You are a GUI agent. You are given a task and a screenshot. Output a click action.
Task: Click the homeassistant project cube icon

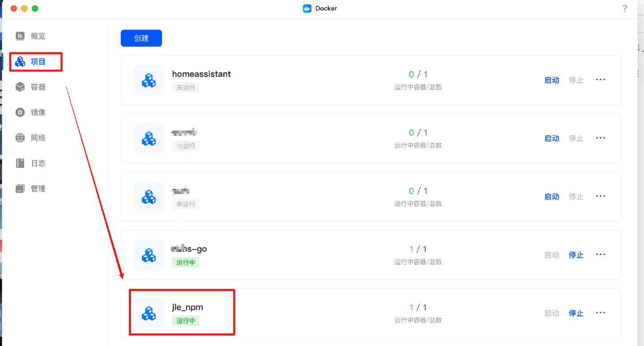pyautogui.click(x=149, y=80)
